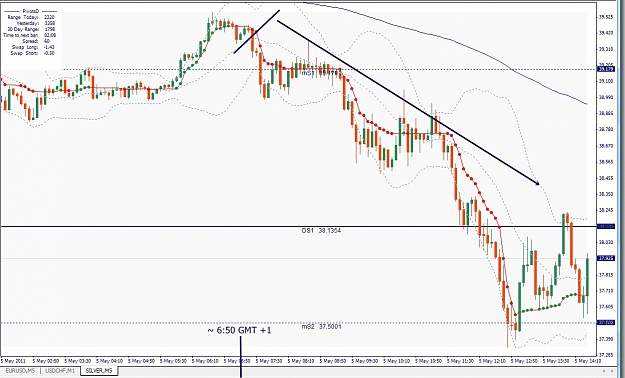The height and width of the screenshot is (378, 625).
Task: Click the Time to next bar row
Action: (x=29, y=35)
